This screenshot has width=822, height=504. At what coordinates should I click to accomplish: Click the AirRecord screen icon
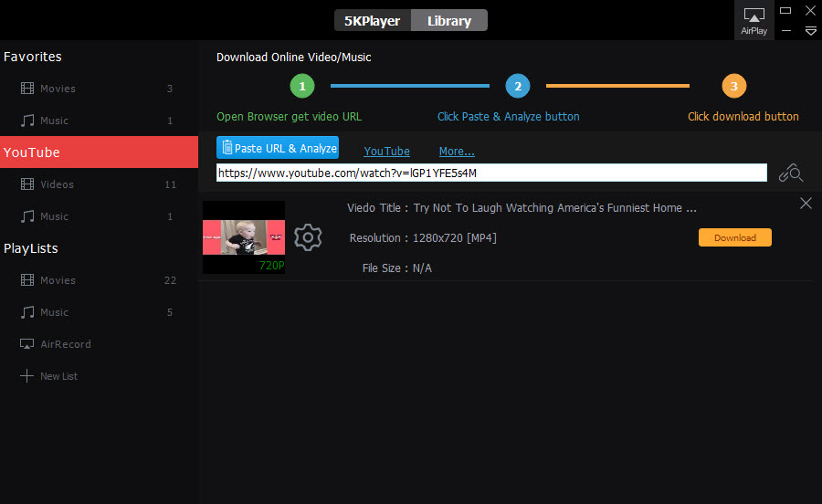pos(26,344)
